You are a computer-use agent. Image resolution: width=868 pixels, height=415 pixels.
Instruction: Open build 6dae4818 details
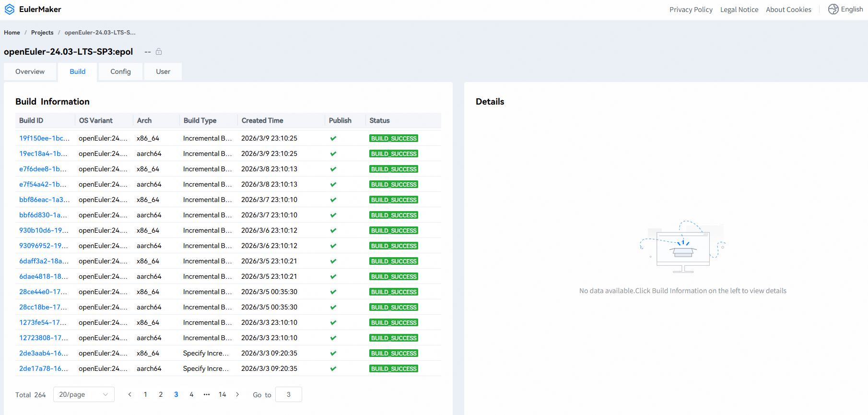tap(44, 276)
